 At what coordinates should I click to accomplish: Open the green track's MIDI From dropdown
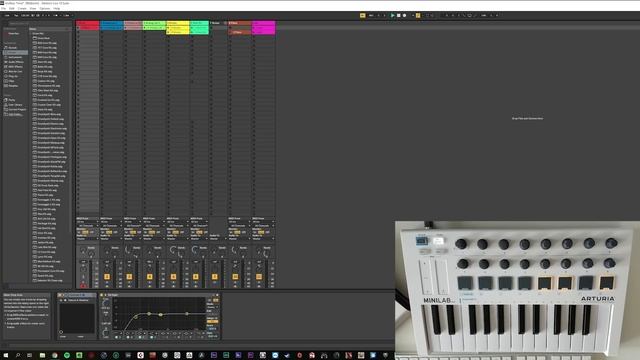(x=153, y=222)
